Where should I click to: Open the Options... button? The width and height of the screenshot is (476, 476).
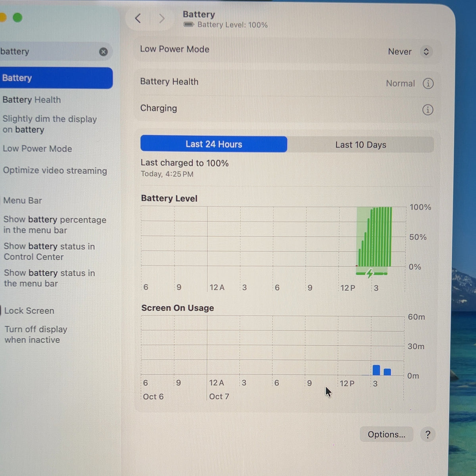[x=386, y=434]
